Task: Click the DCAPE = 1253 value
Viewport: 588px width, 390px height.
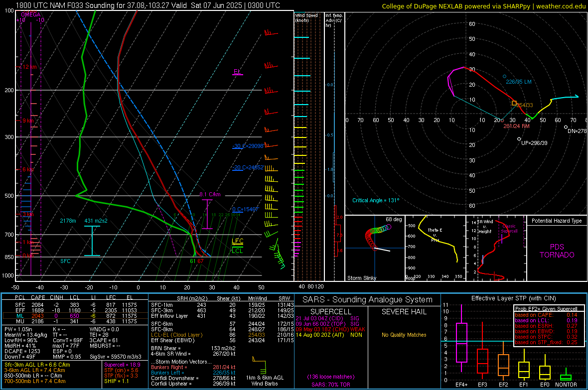Action: pyautogui.click(x=22, y=351)
